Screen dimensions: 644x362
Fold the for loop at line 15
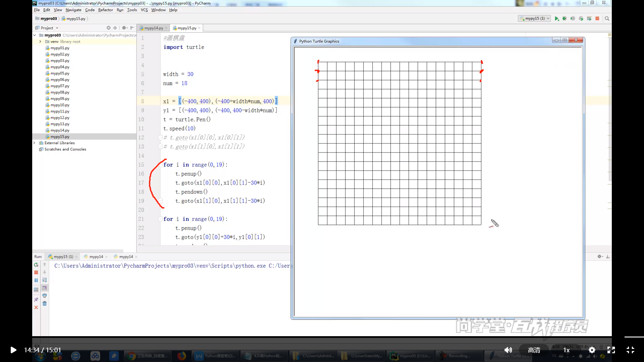click(160, 165)
